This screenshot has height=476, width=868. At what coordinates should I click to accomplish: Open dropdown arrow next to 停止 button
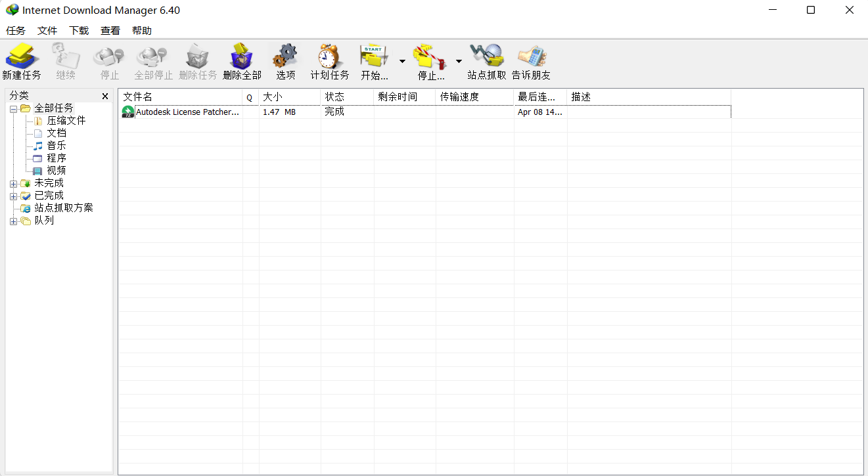coord(459,62)
